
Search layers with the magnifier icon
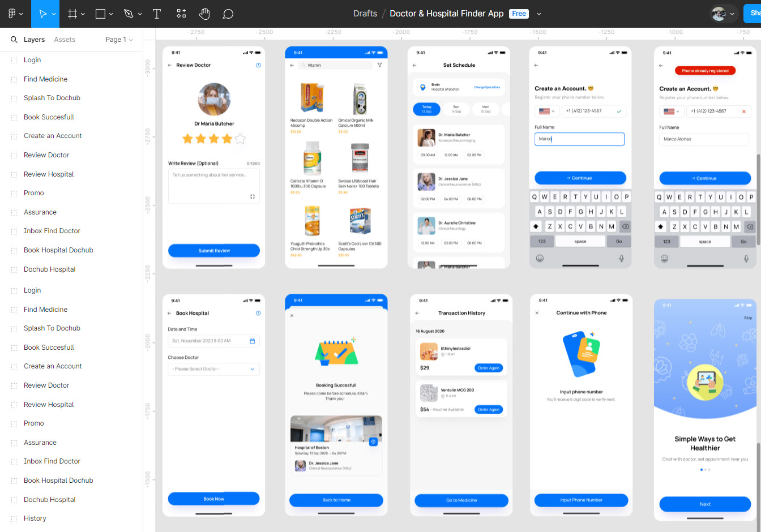pos(14,40)
